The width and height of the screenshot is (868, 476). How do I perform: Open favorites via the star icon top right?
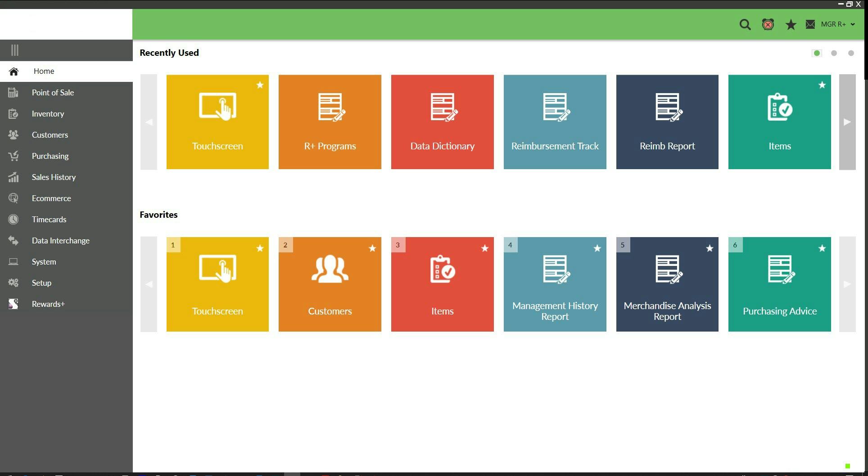pyautogui.click(x=791, y=24)
